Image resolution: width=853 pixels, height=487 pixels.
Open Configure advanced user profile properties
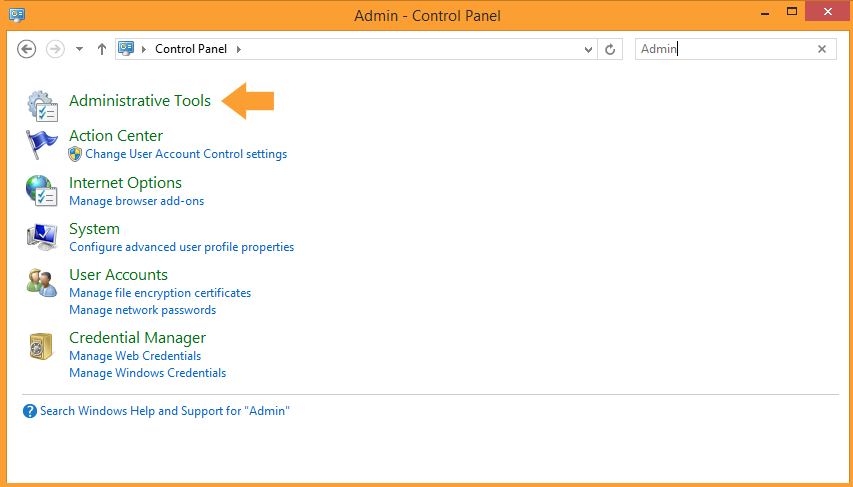click(x=182, y=247)
